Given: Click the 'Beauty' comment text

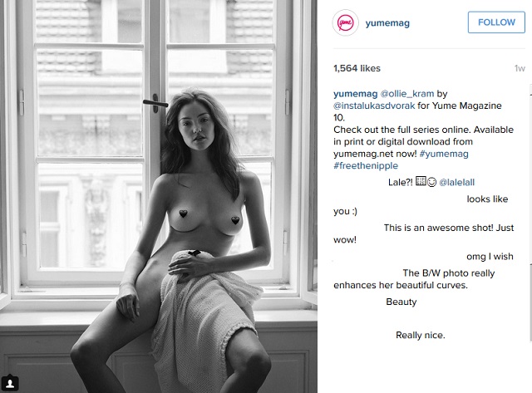Looking at the screenshot, I should click(401, 302).
